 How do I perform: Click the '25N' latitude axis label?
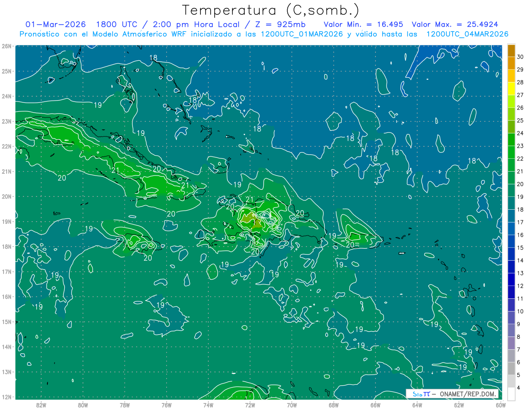tap(6, 71)
